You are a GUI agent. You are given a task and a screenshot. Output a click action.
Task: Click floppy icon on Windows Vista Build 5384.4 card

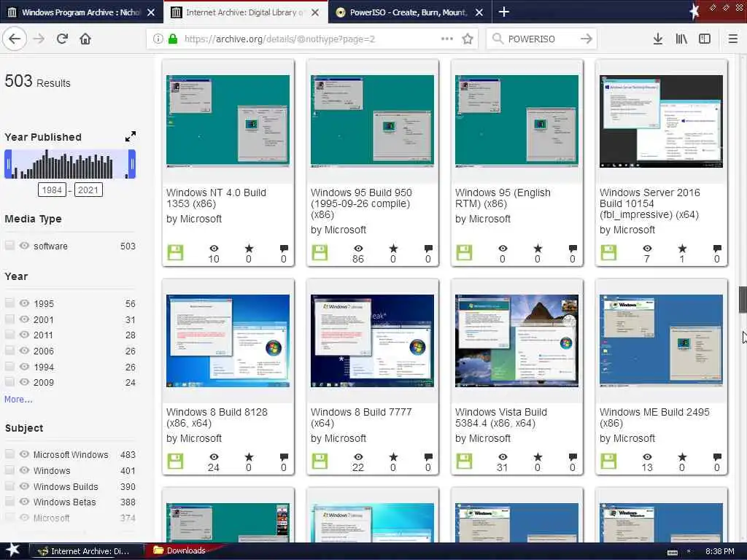(x=464, y=461)
